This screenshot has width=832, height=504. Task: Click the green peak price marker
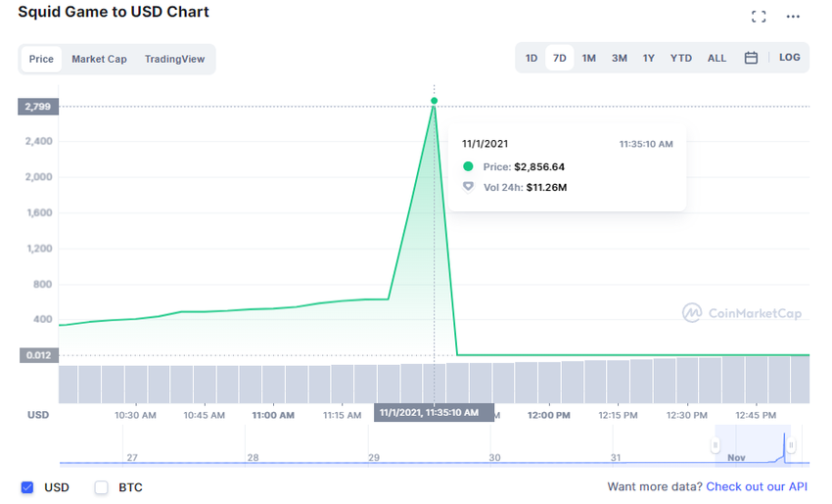(434, 101)
